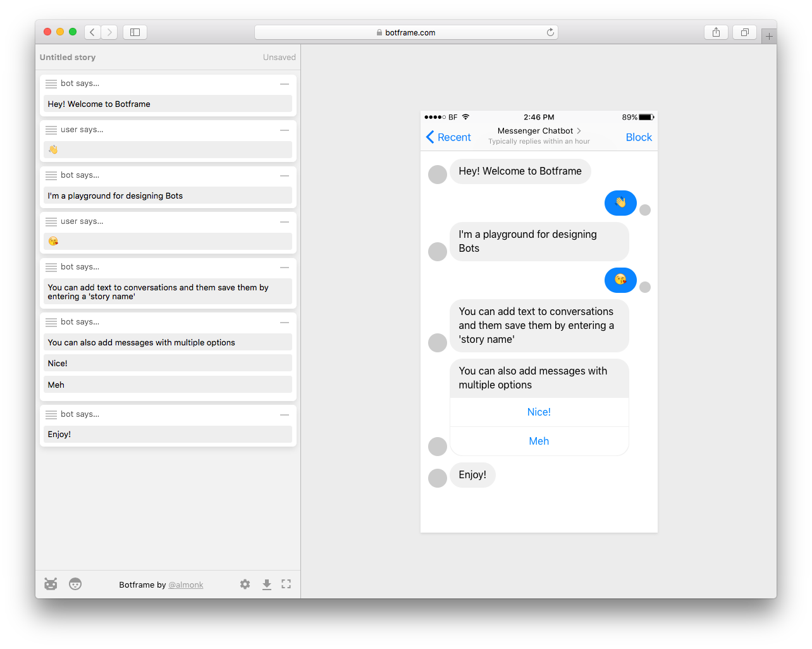Viewport: 812px width, 649px height.
Task: Click Block in Messenger header
Action: tap(639, 137)
